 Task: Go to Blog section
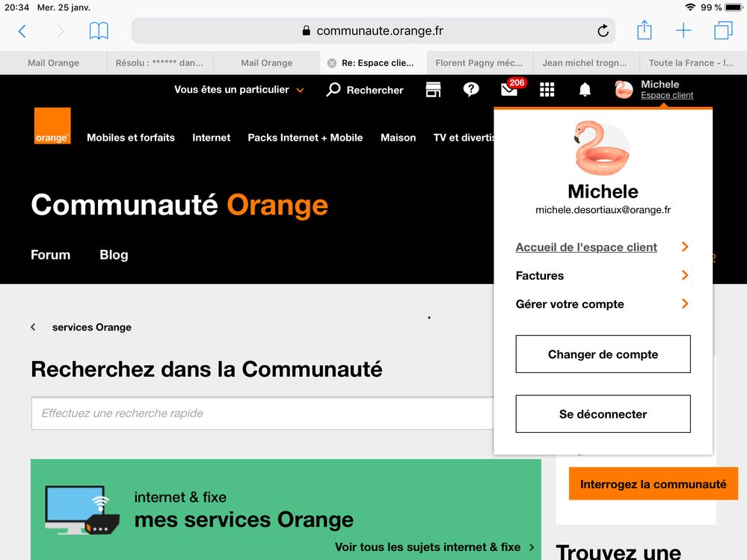114,255
